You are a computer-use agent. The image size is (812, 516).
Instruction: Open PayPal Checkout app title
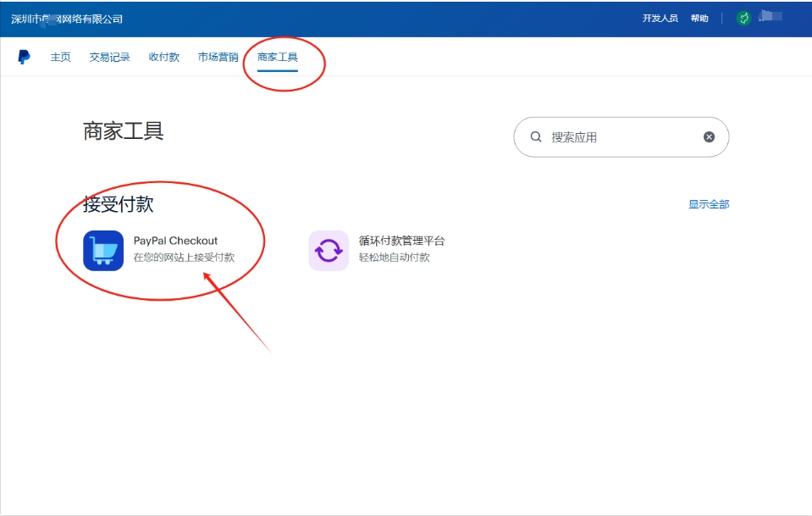[175, 241]
